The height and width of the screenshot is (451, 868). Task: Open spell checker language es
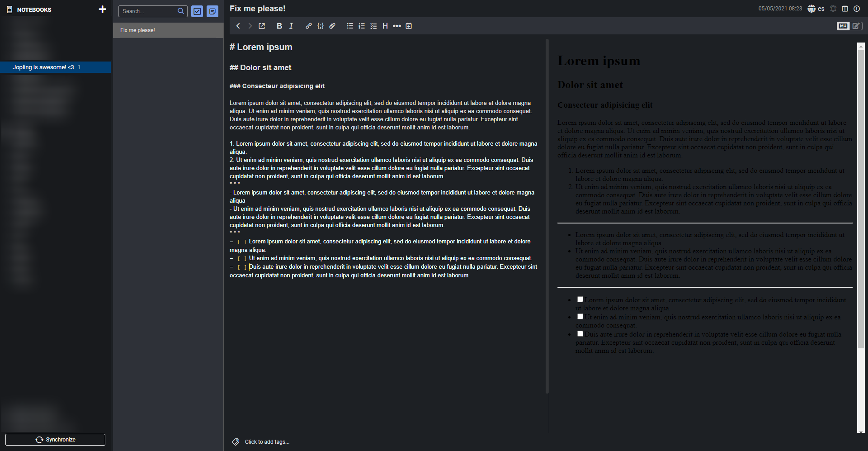(816, 9)
